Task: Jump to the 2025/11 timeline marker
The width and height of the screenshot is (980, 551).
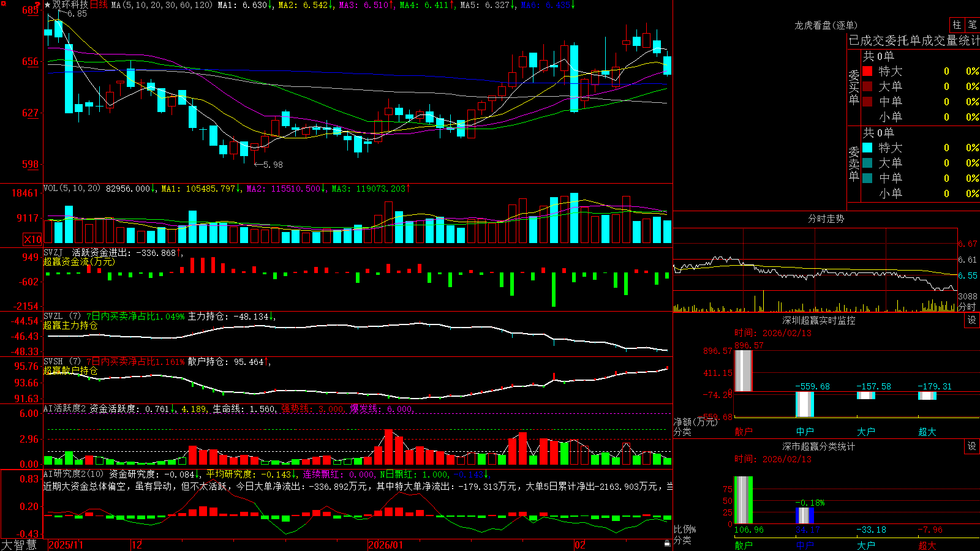Action: coord(66,545)
